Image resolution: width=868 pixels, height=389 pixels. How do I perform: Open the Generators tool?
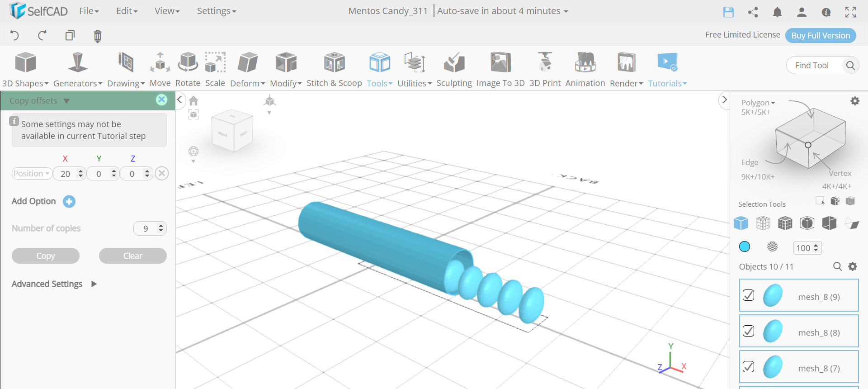78,70
